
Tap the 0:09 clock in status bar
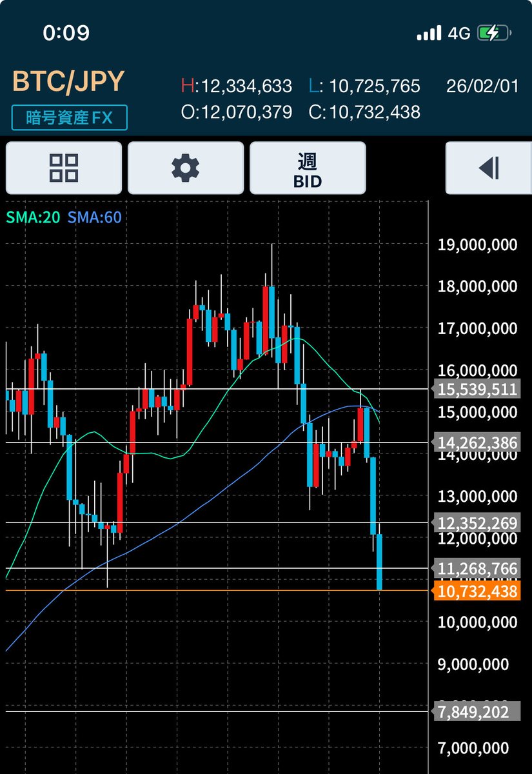coord(66,33)
